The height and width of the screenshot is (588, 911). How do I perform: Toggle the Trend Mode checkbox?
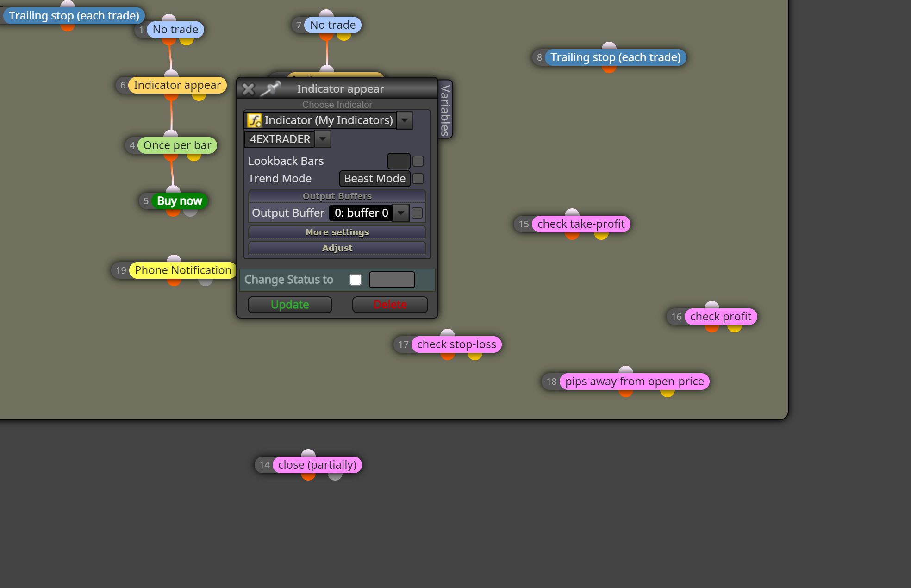pos(418,179)
